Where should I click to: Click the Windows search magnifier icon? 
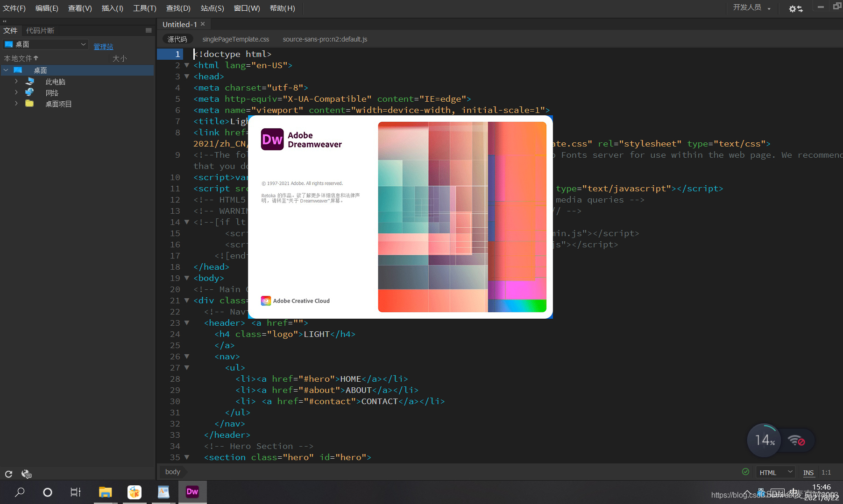(20, 492)
